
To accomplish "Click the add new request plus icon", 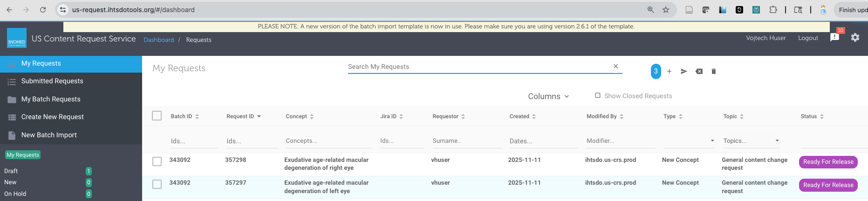I will click(x=669, y=71).
